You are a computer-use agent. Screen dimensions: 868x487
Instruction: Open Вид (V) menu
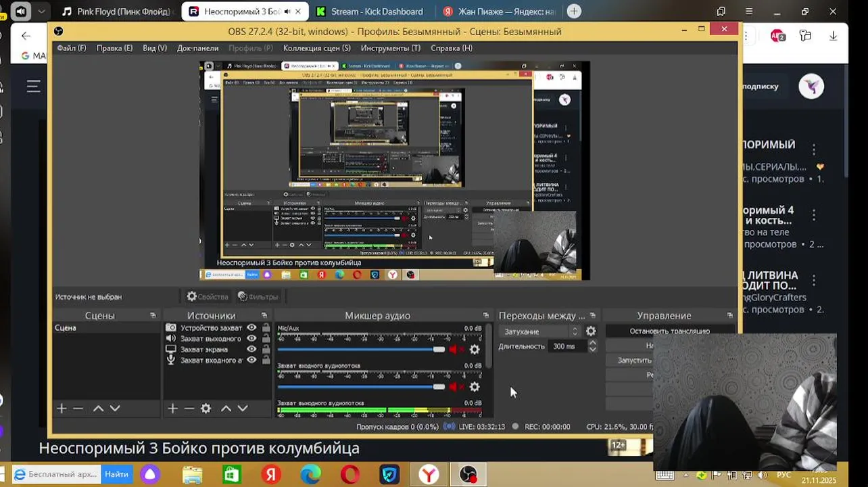(154, 48)
